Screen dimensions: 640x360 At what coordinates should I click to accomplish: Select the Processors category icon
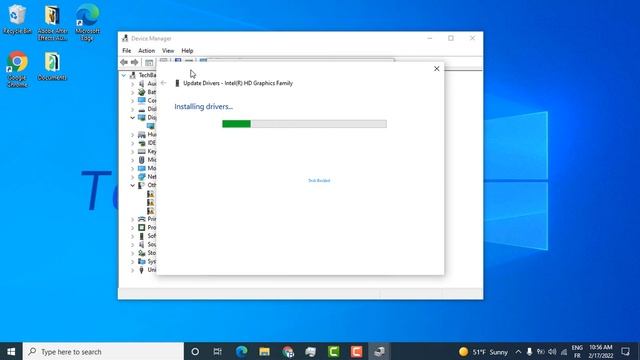(142, 227)
